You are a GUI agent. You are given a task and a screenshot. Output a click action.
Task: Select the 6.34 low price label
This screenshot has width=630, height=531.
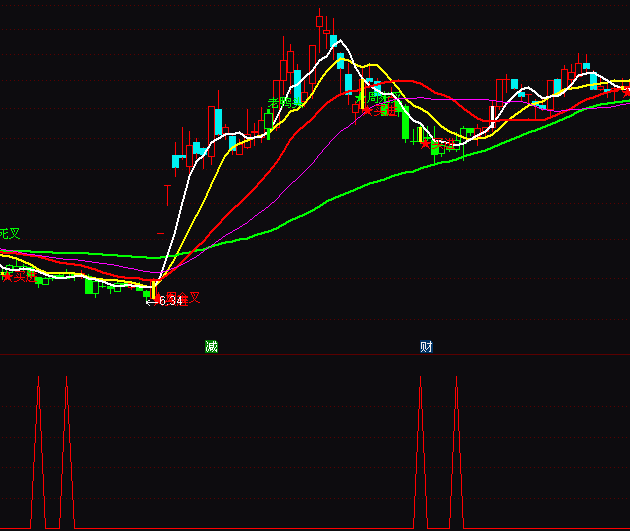pos(168,301)
